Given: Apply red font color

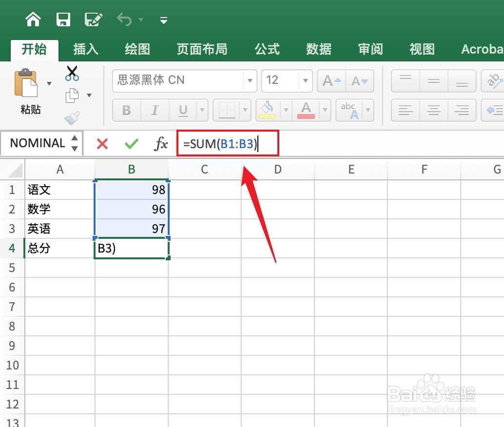Looking at the screenshot, I should (x=306, y=110).
